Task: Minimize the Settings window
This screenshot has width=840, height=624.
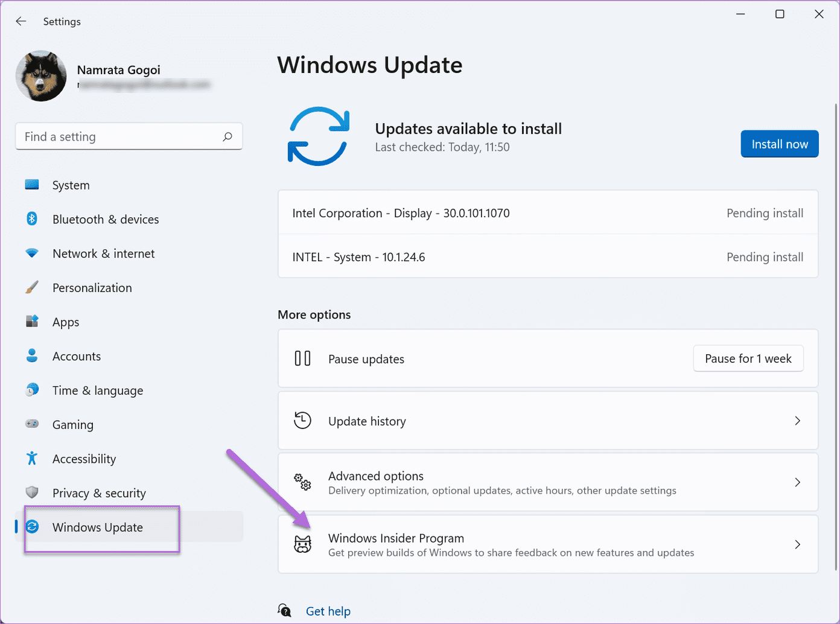Action: coord(740,14)
